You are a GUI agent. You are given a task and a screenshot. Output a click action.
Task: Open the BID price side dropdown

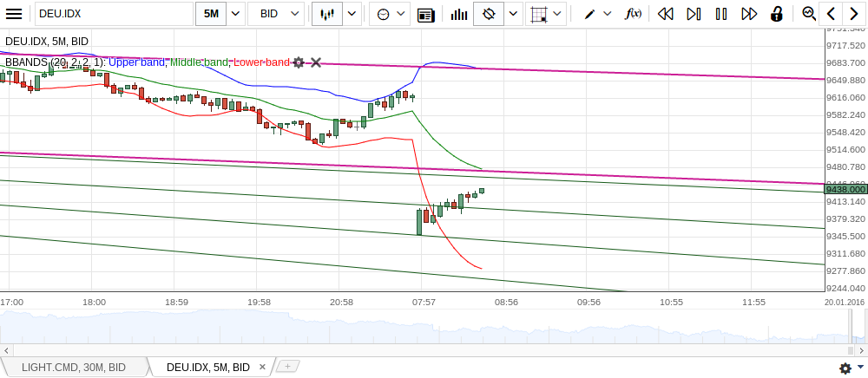277,14
